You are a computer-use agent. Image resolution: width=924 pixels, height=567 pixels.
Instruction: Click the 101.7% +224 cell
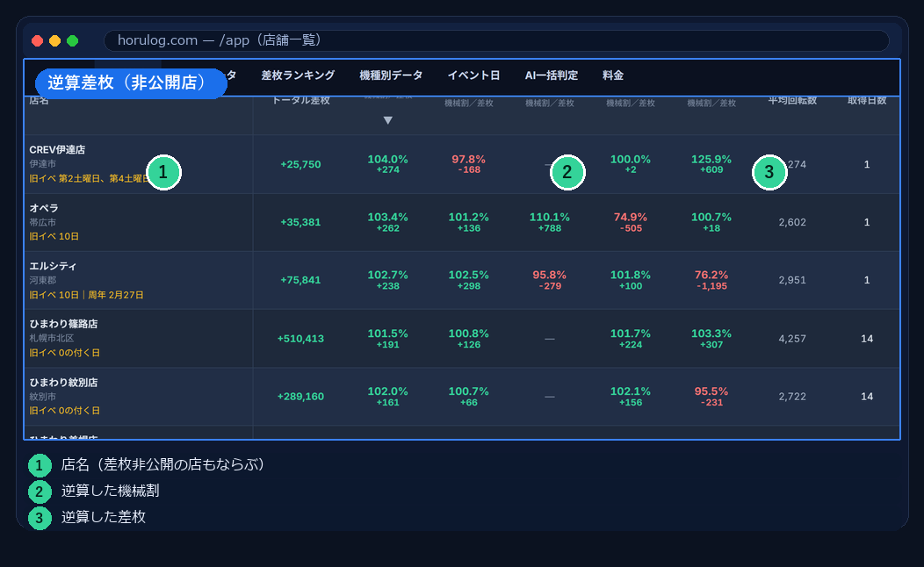[631, 339]
